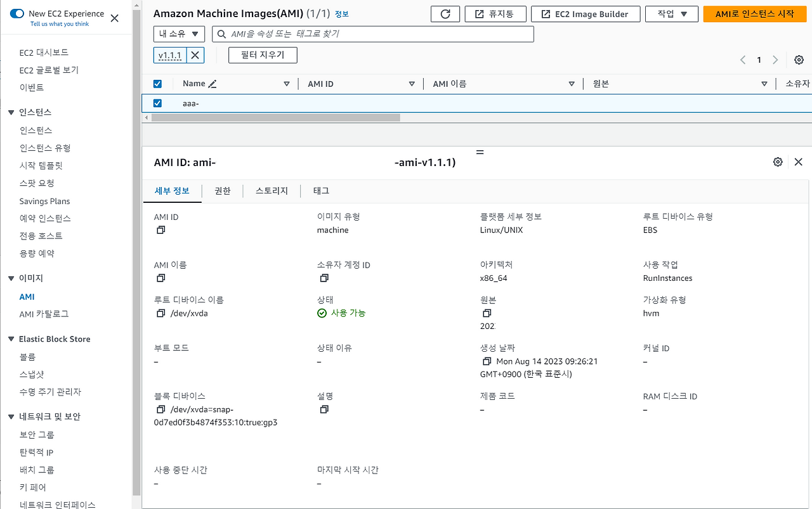Sort by 원본 column arrow

[764, 84]
